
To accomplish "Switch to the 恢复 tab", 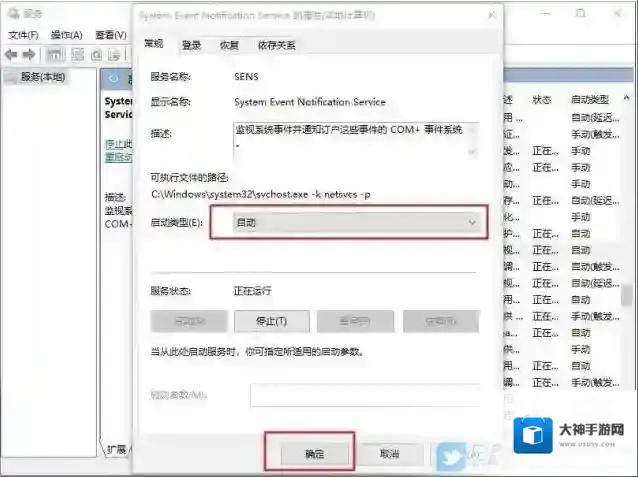I will [x=229, y=45].
